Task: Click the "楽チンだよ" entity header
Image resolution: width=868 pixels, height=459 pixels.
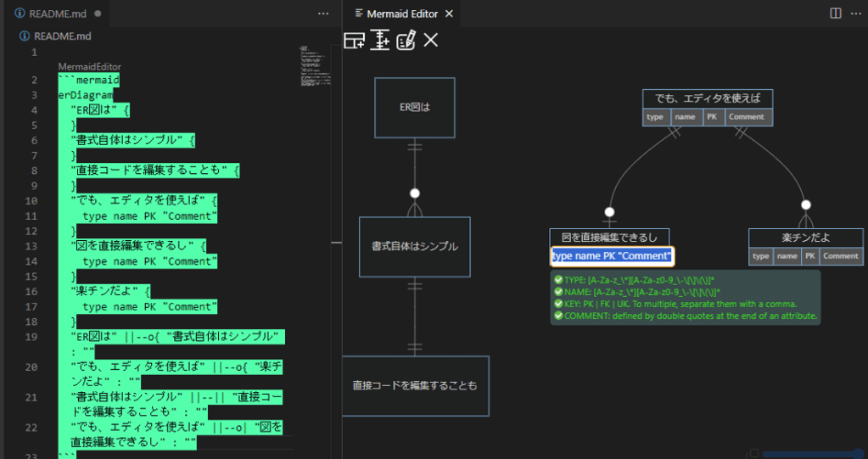Action: pos(805,237)
